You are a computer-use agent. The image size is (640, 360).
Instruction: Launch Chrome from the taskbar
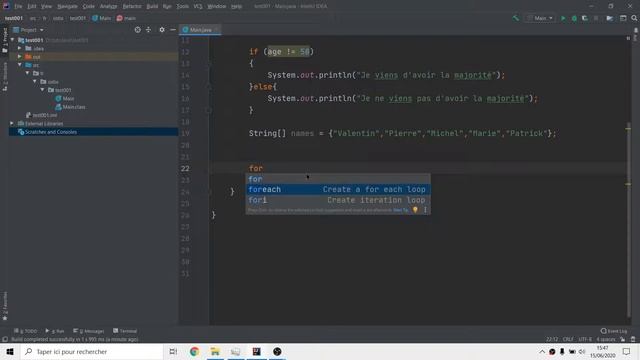pos(194,352)
